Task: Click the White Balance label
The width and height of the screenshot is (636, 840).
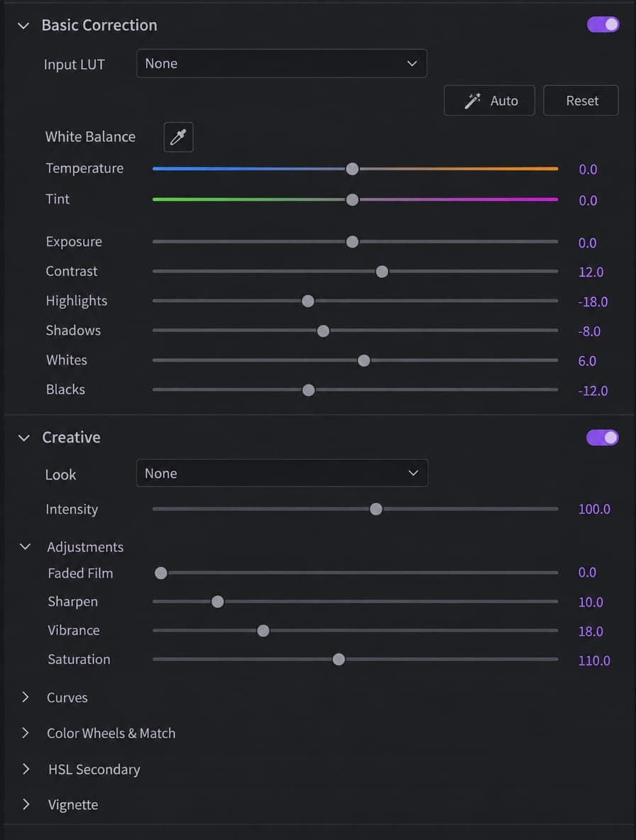Action: pos(90,137)
